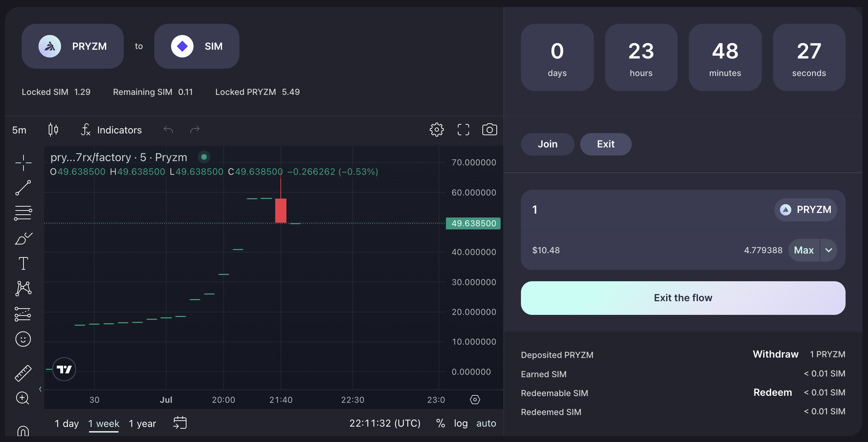Screen dimensions: 868x442
Task: Undo the last chart action
Action: (168, 130)
